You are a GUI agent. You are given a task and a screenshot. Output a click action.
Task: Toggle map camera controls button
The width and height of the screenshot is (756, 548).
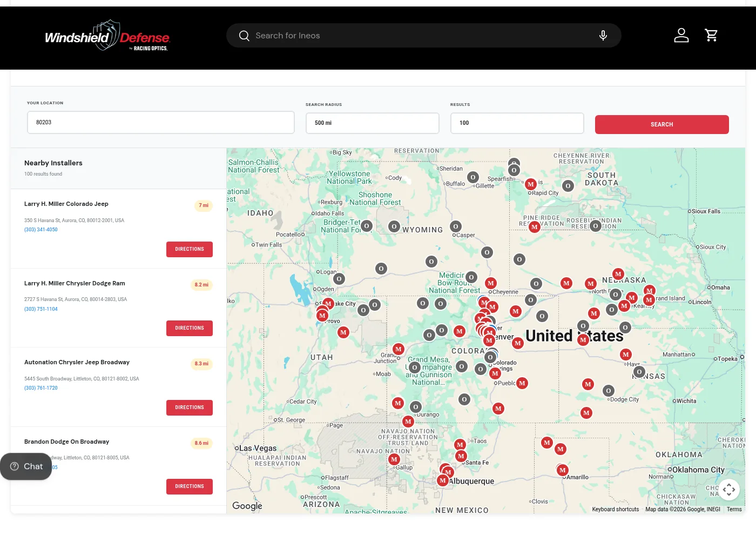pyautogui.click(x=729, y=490)
